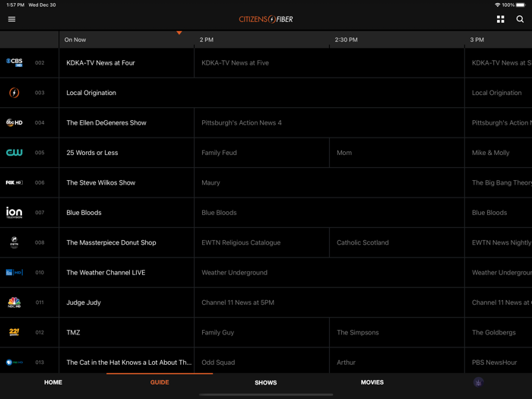Open The Masterpiece Donut Shop
532x399 pixels.
click(127, 242)
